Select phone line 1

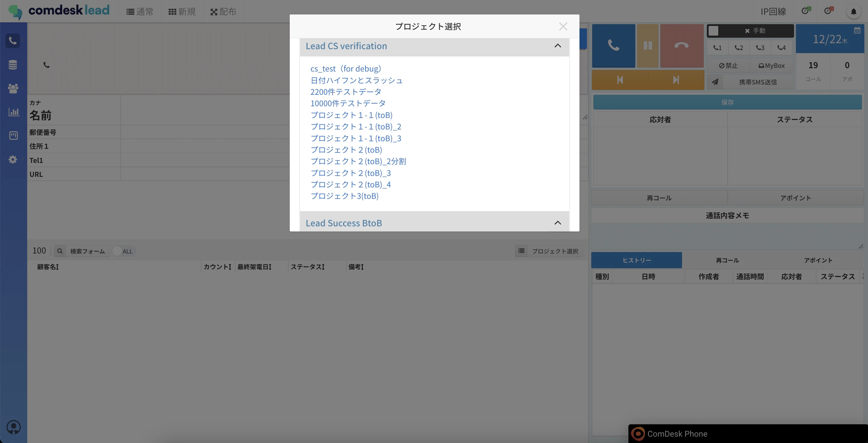pos(717,48)
